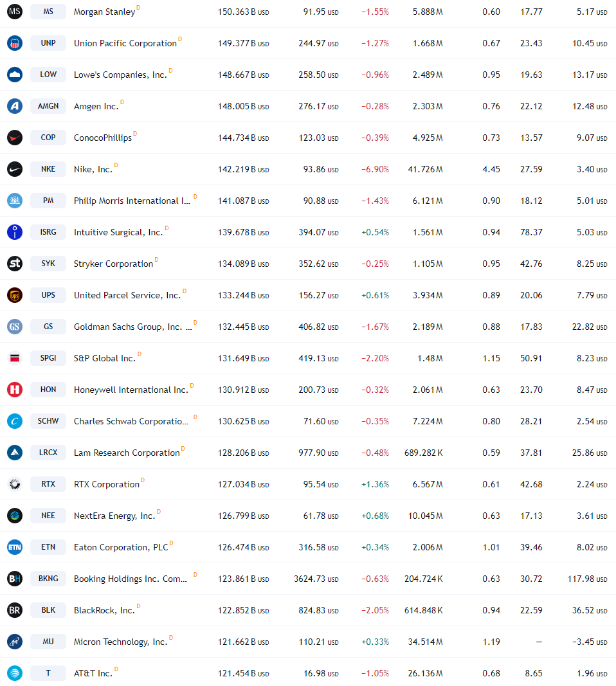Click BlackRock volume 614.848 K
Image resolution: width=616 pixels, height=686 pixels.
click(x=424, y=610)
